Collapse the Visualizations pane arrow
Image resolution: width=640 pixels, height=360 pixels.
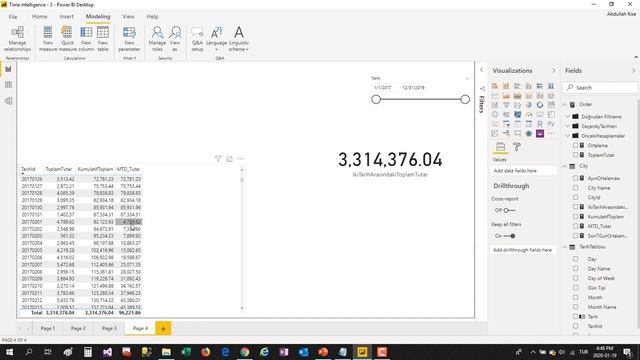[553, 71]
